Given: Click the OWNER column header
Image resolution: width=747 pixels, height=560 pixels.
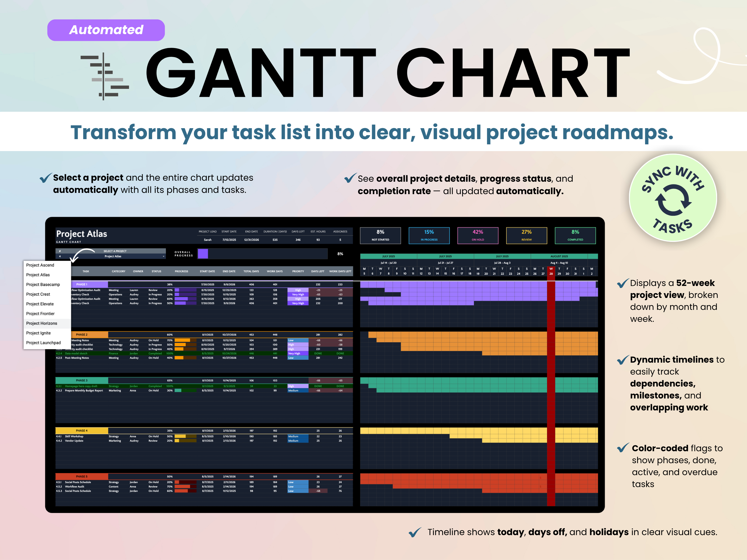Looking at the screenshot, I should [138, 271].
